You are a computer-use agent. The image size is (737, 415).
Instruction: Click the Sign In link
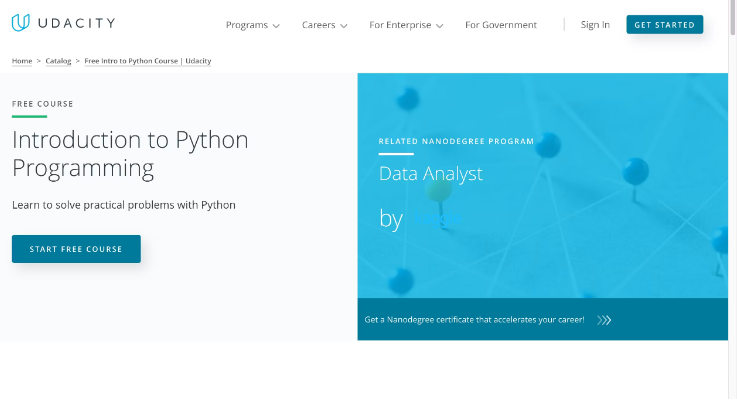595,25
